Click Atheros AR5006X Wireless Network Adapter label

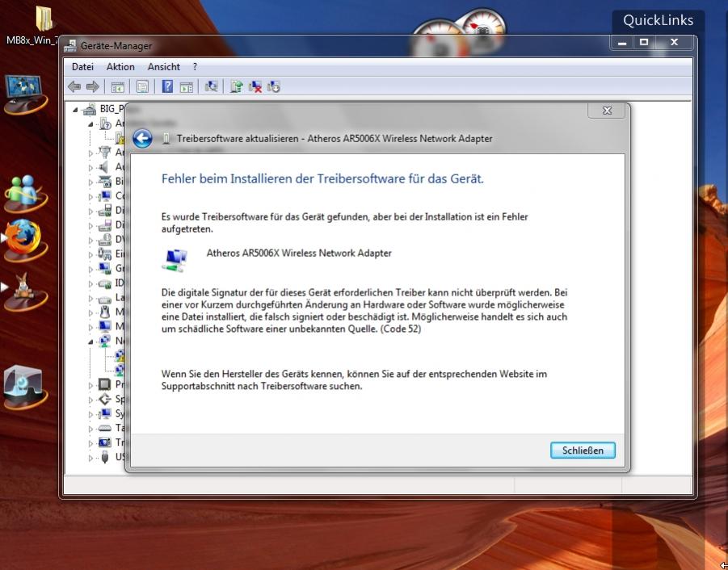pos(299,253)
